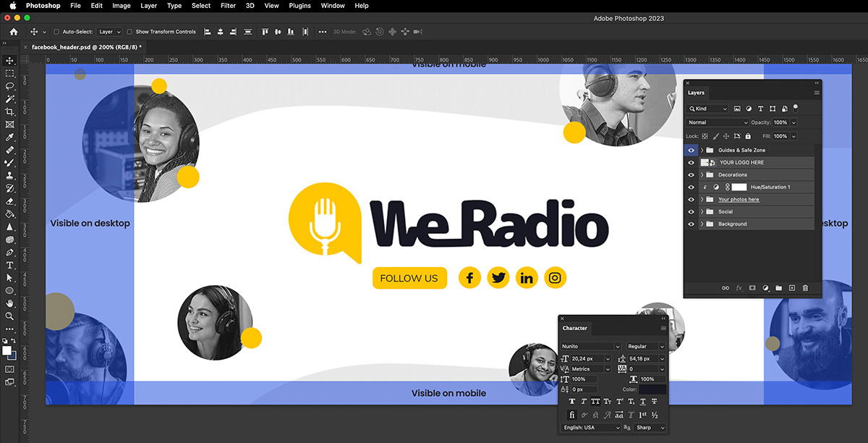
Task: Click the Character text color swatch
Action: point(652,389)
